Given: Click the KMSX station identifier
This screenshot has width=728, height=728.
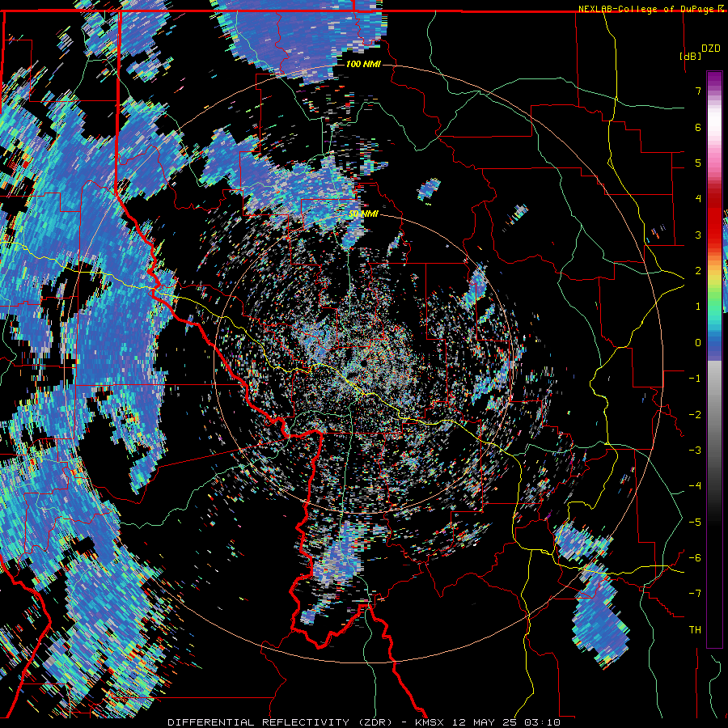Looking at the screenshot, I should [x=430, y=722].
